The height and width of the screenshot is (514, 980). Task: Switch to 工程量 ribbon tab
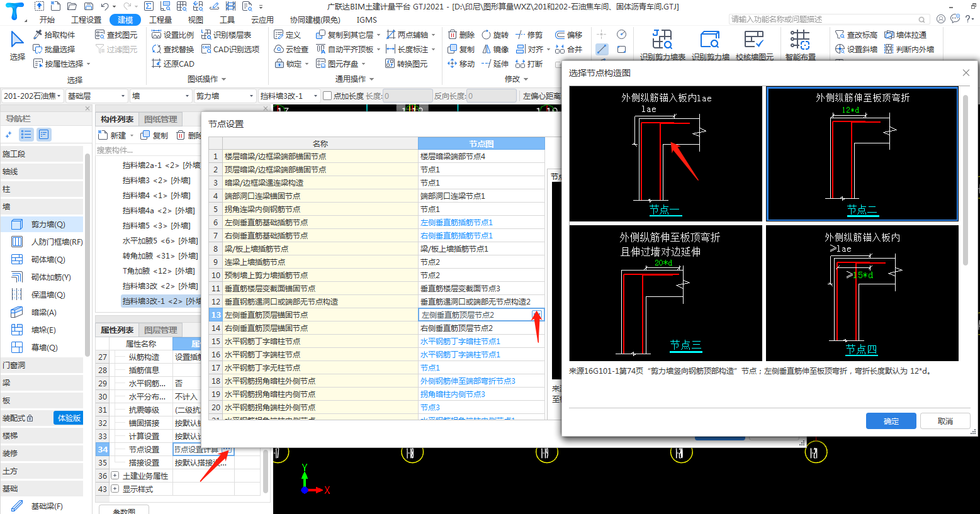click(x=160, y=20)
